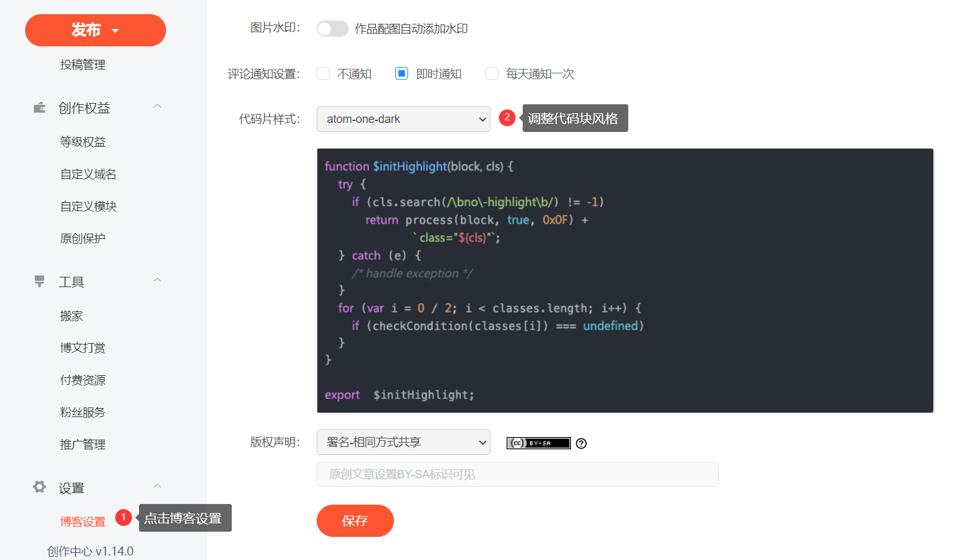The image size is (972, 560).
Task: Open the 署名-相同方式共享 copyright dropdown
Action: (403, 442)
